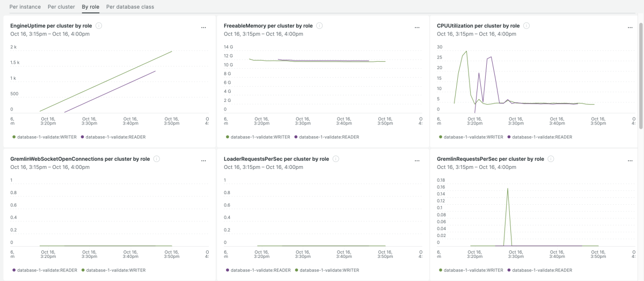Switch to the Per cluster tab
Image resolution: width=644 pixels, height=281 pixels.
click(61, 7)
